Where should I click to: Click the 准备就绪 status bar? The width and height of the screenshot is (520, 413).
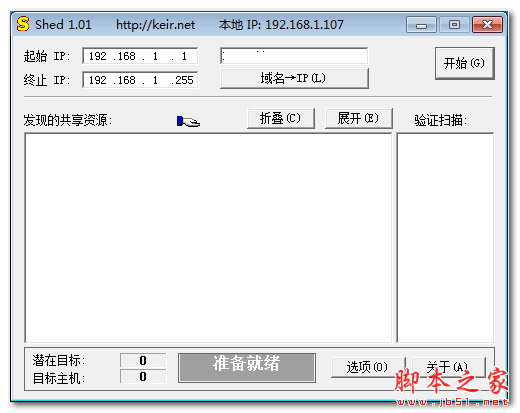pos(247,368)
